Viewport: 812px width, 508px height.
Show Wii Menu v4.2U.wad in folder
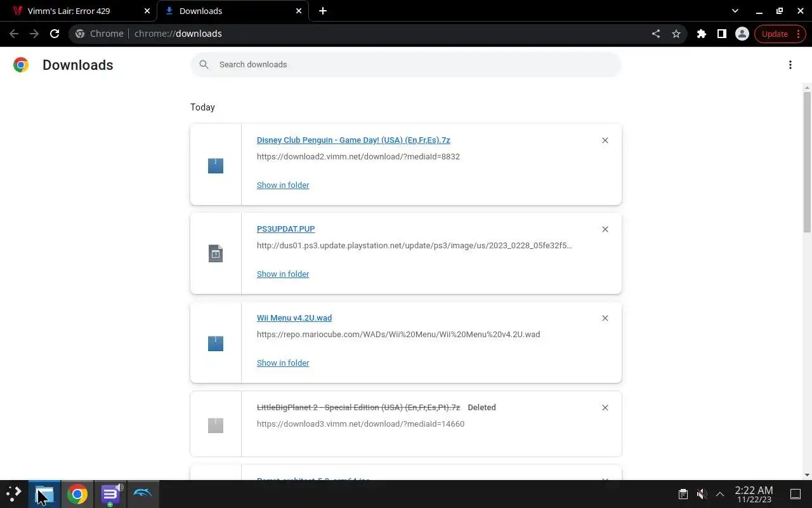tap(283, 363)
